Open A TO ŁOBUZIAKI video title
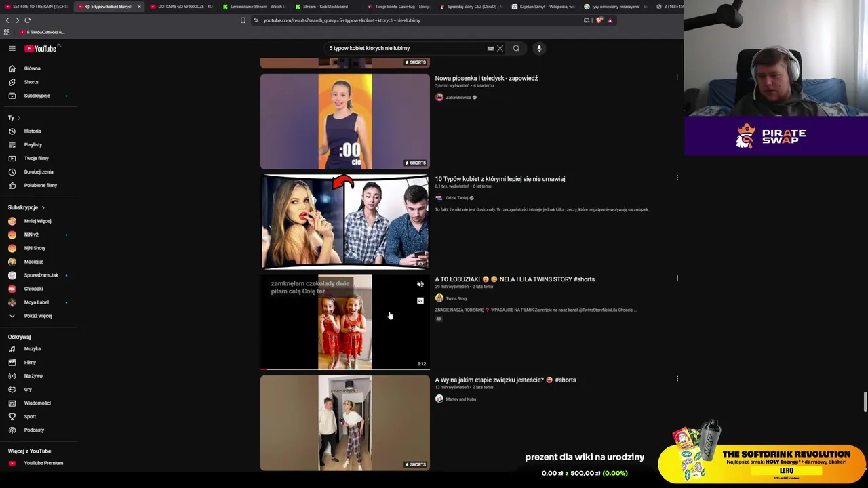Screen dimensions: 868x488 [x=515, y=279]
